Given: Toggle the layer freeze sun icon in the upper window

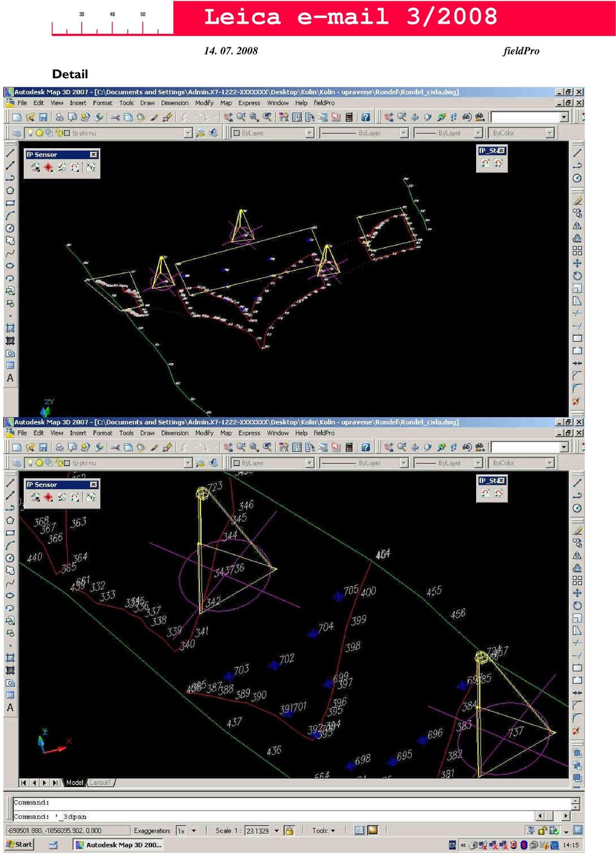Looking at the screenshot, I should click(x=40, y=133).
